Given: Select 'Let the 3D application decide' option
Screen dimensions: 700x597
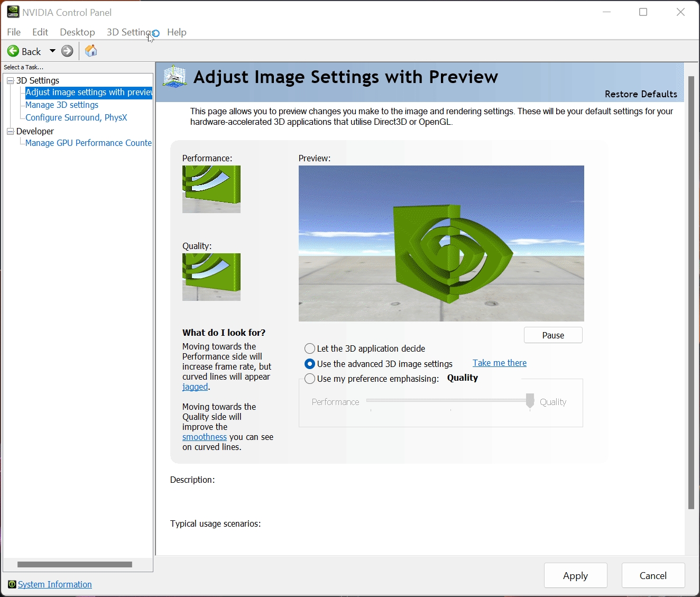Looking at the screenshot, I should (x=310, y=348).
